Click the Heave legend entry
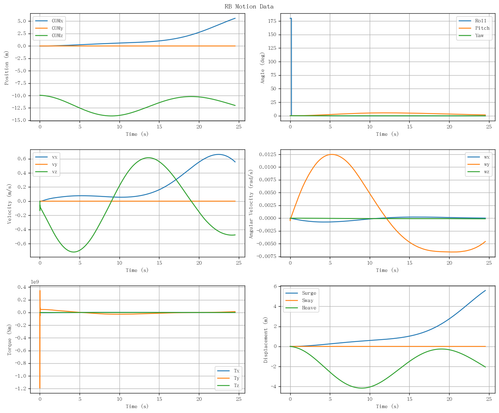The width and height of the screenshot is (499, 413). pyautogui.click(x=301, y=308)
